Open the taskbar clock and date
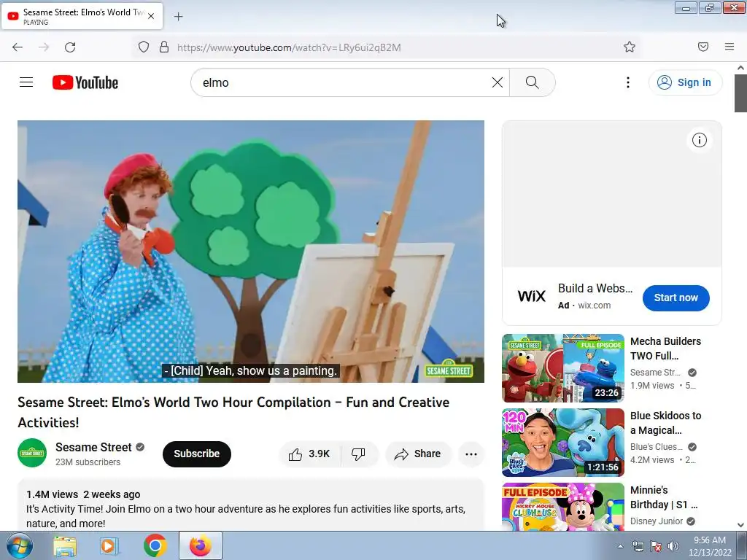This screenshot has height=560, width=747. (x=710, y=546)
